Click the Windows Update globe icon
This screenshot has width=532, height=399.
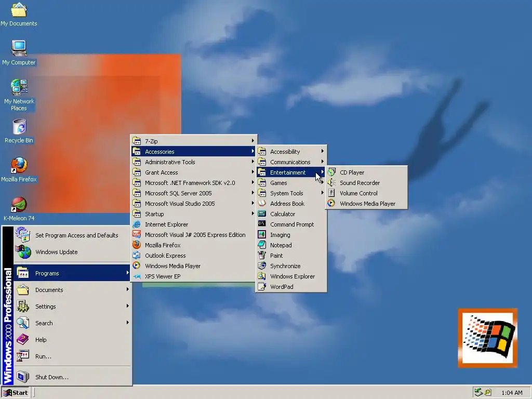coord(23,252)
